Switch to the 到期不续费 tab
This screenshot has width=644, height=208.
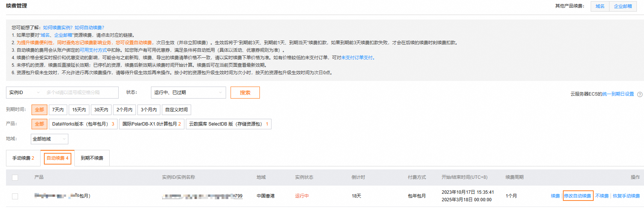click(x=92, y=158)
